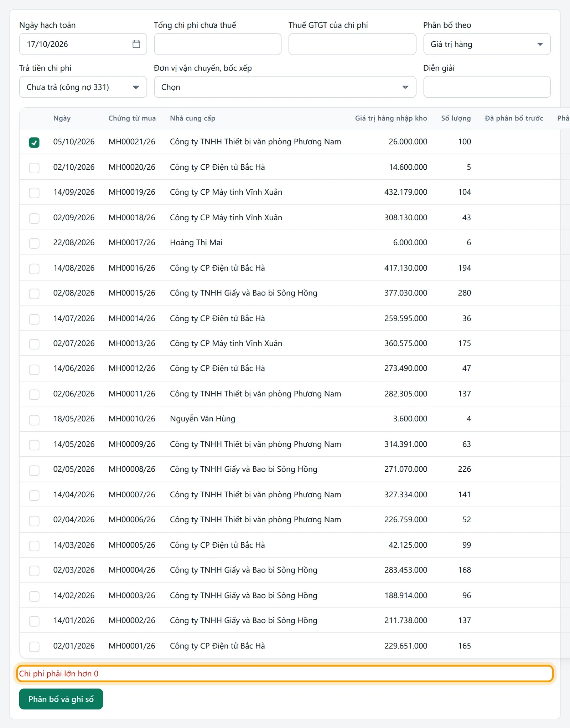Check the Hoàng Thị Mai row checkbox

coord(34,243)
